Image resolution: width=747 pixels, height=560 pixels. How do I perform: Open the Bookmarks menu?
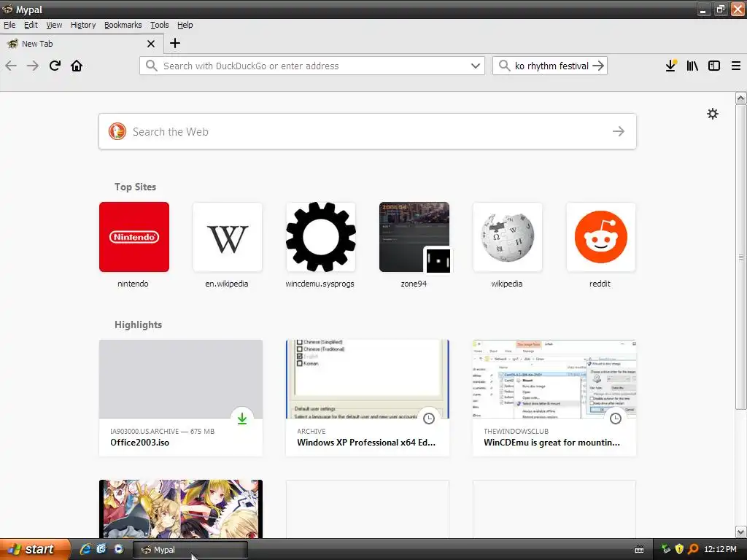pyautogui.click(x=123, y=25)
